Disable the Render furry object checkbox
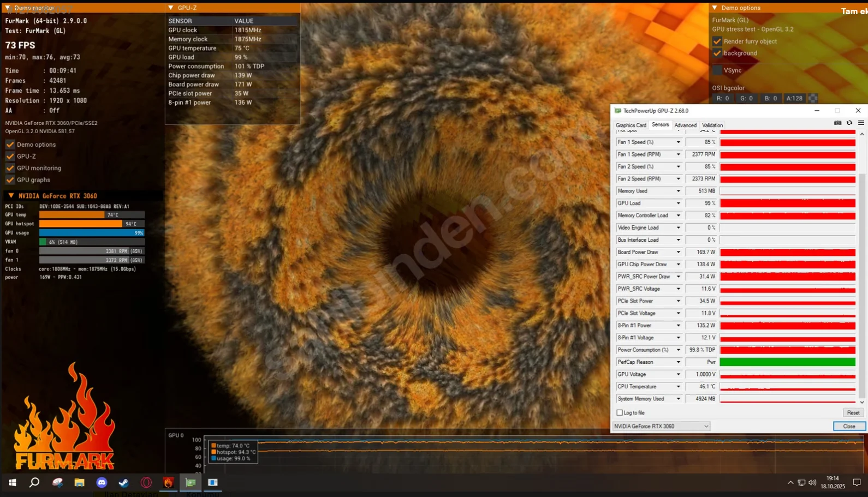Screen dimensions: 868x497 pos(717,41)
